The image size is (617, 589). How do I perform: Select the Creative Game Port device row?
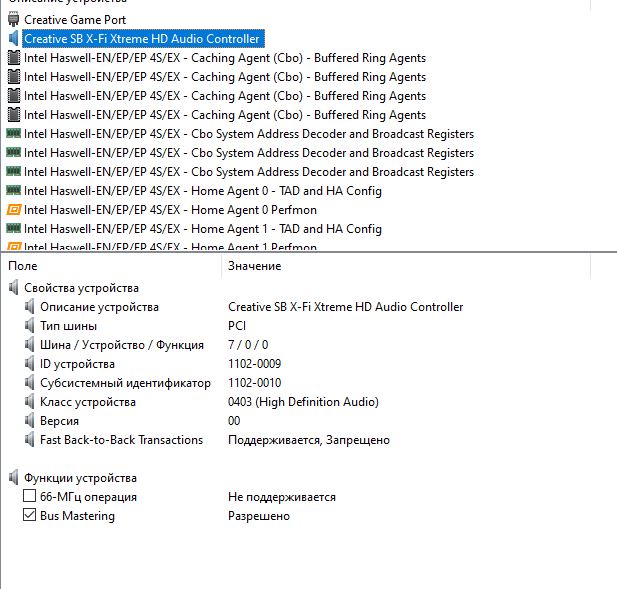[75, 20]
